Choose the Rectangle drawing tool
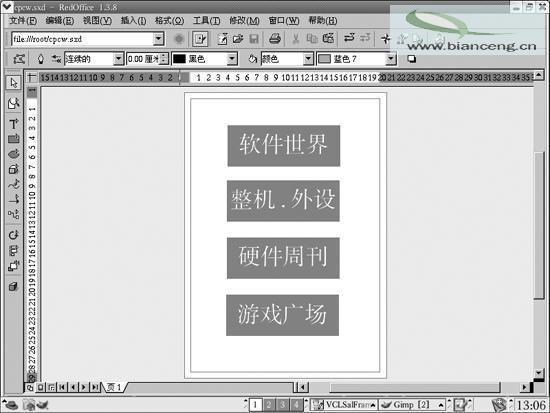550x413 pixels. [14, 139]
